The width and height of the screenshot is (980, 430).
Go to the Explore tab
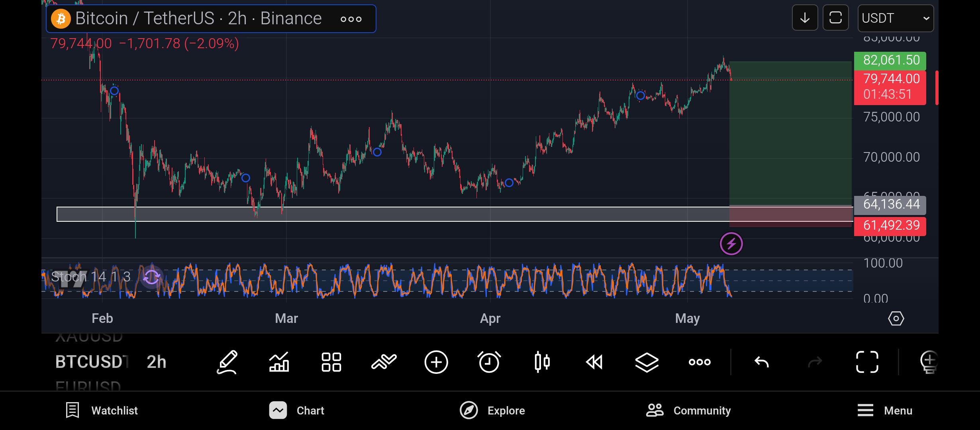(x=492, y=410)
